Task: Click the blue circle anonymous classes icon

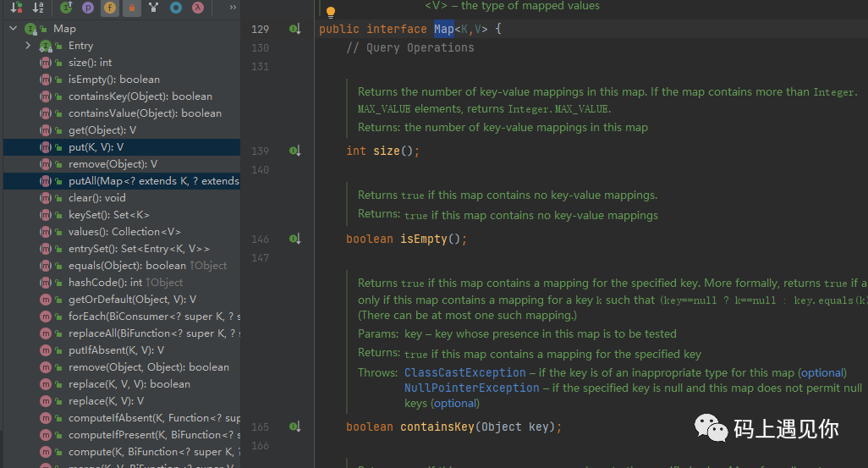Action: point(176,8)
